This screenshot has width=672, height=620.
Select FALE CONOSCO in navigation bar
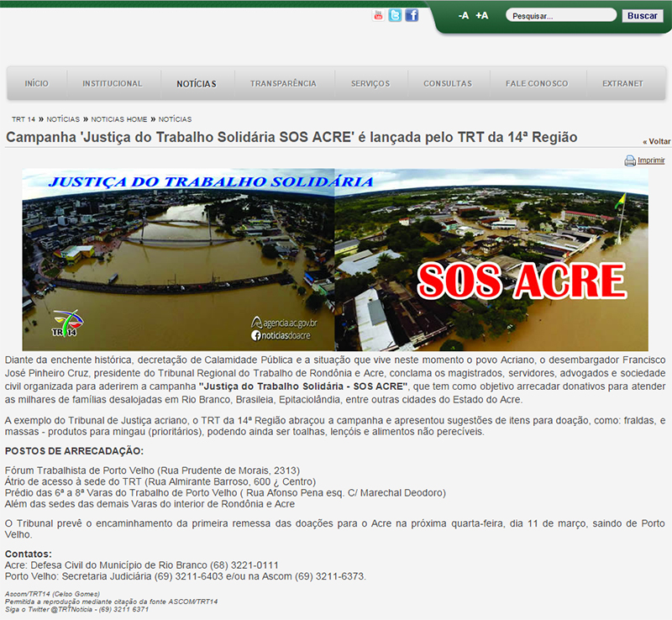click(537, 84)
